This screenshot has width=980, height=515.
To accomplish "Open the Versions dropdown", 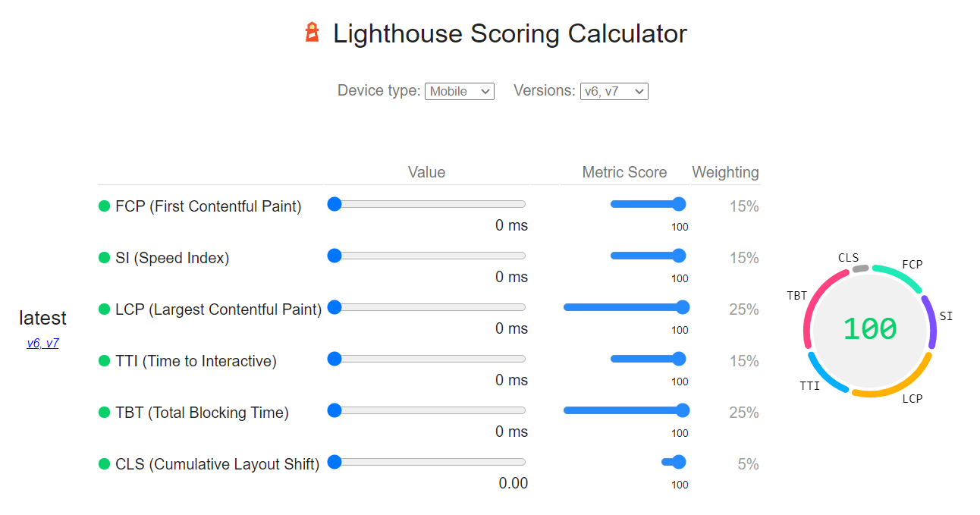I will click(614, 91).
